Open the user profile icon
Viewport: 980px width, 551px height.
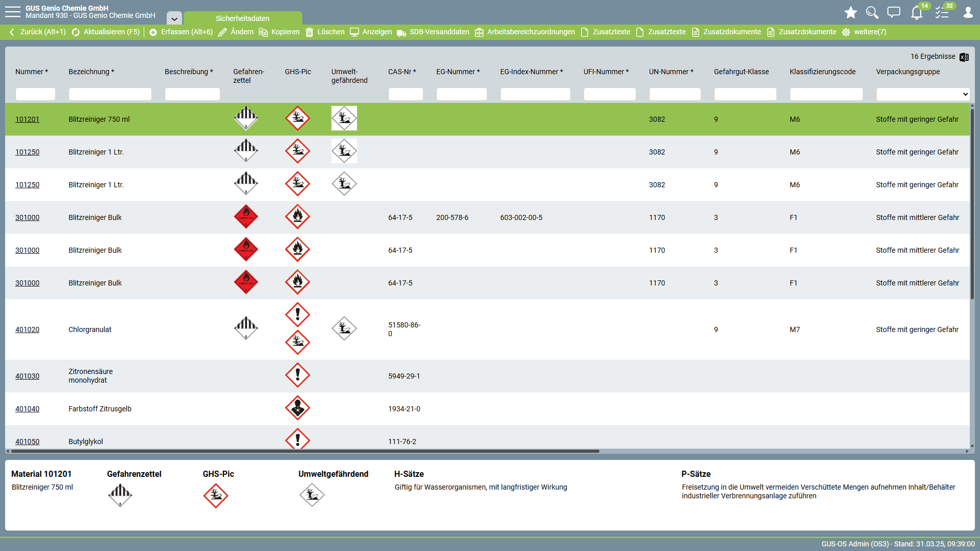(968, 12)
